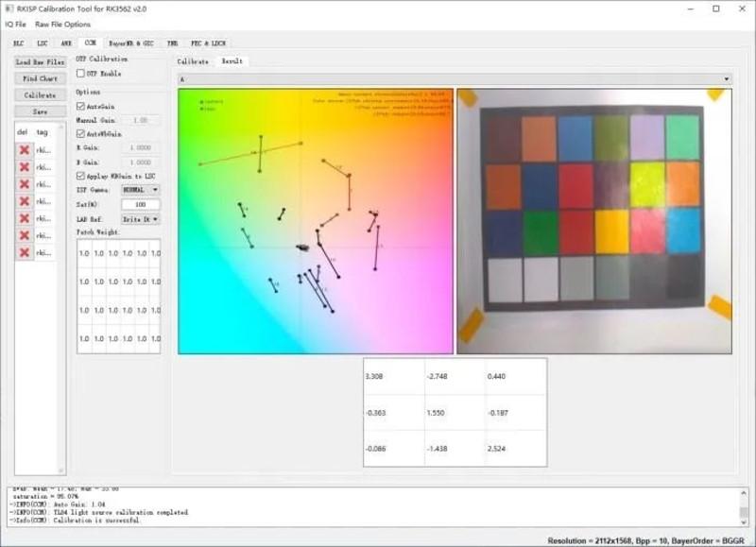Click the R Gain value field
The height and width of the screenshot is (547, 756).
(140, 148)
